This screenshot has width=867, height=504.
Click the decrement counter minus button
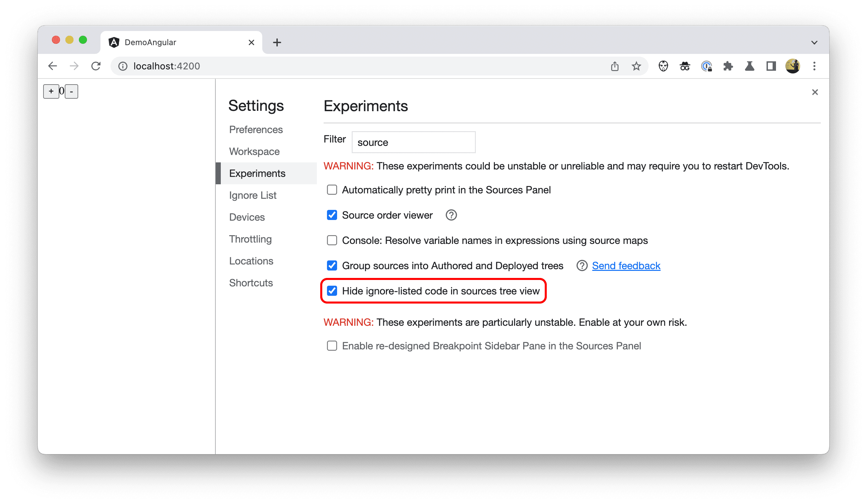pos(71,91)
